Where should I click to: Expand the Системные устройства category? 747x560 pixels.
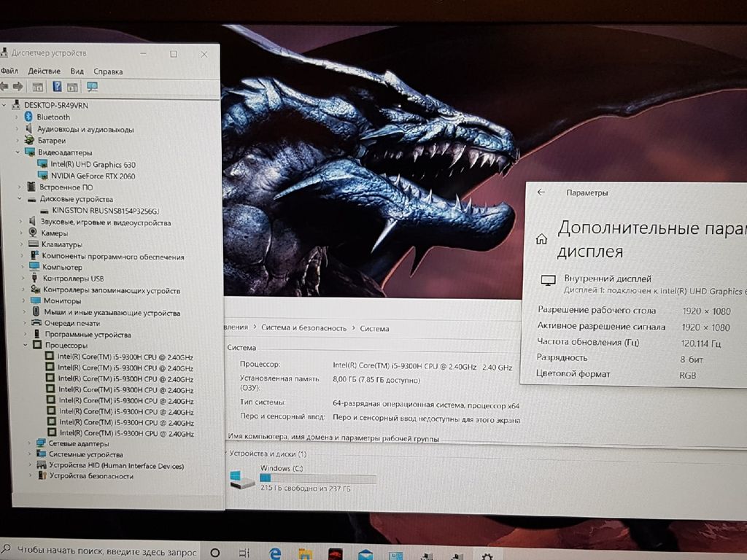pos(29,454)
